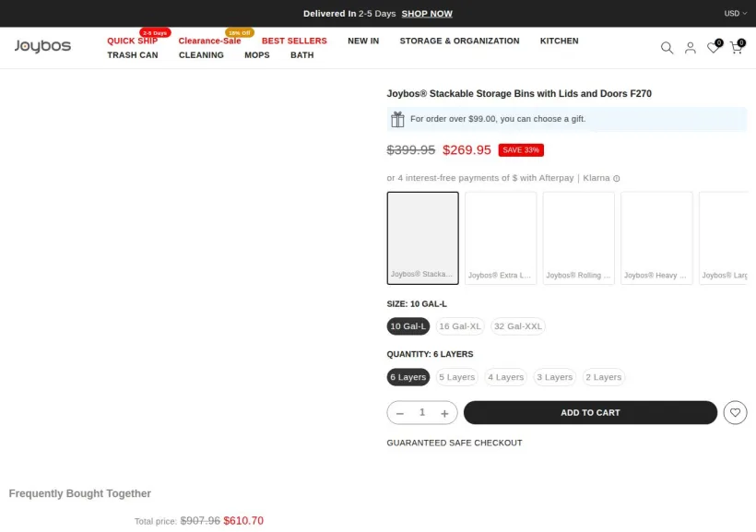The image size is (756, 532).
Task: Click the $269.95 sale price
Action: [x=467, y=150]
